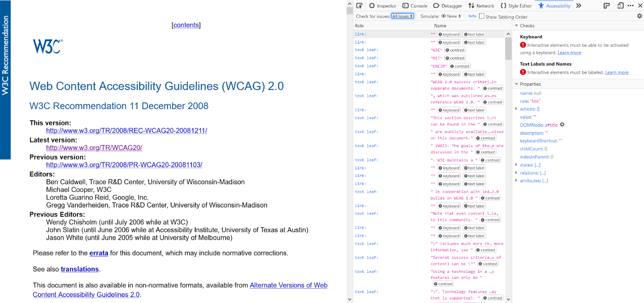Expand the actions property
The image size is (644, 303).
pos(517,109)
